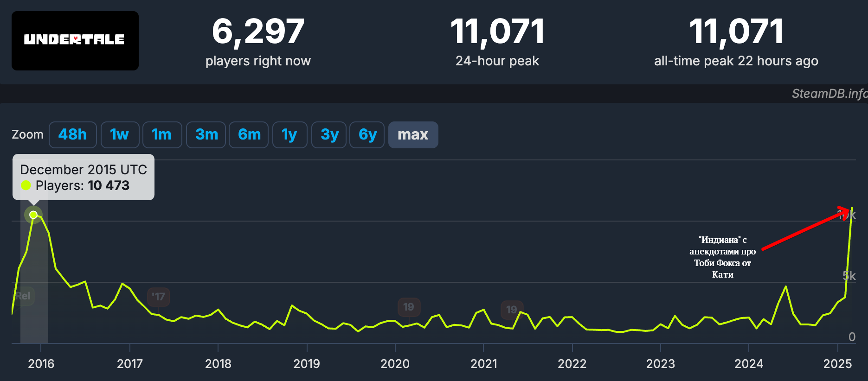Set chart zoom to 1w
868x381 pixels.
(x=120, y=135)
